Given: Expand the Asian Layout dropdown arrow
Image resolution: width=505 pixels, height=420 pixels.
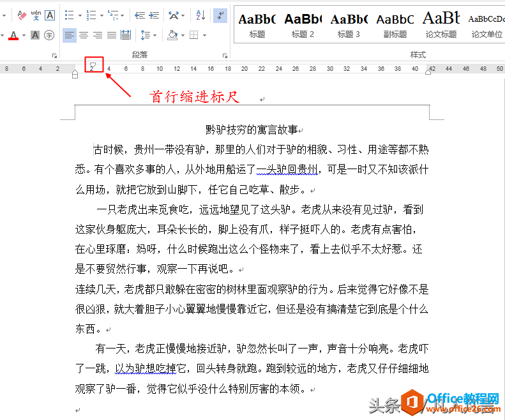Looking at the screenshot, I should pyautogui.click(x=183, y=15).
